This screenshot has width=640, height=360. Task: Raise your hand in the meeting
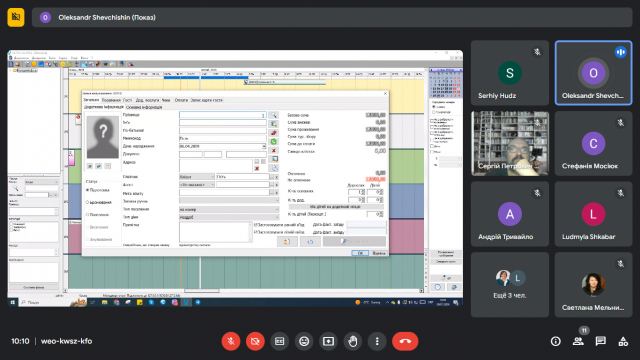tap(353, 341)
